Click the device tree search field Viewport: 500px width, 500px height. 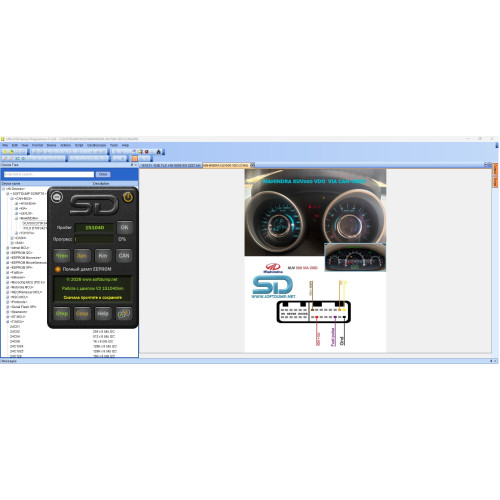point(49,174)
